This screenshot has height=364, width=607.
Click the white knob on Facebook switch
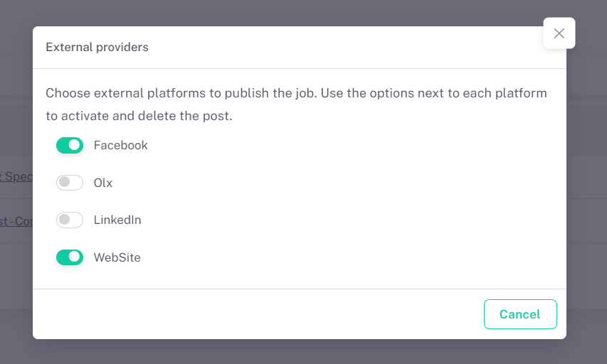click(x=75, y=145)
